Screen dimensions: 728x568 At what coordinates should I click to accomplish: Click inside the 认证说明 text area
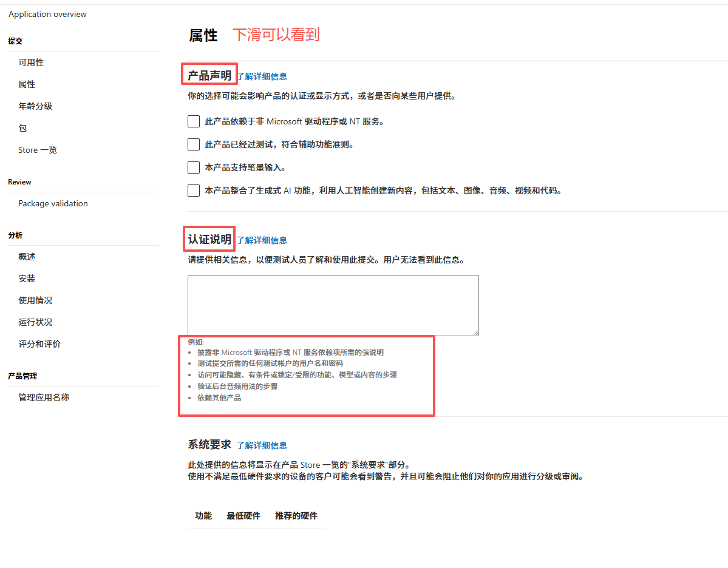tap(333, 305)
